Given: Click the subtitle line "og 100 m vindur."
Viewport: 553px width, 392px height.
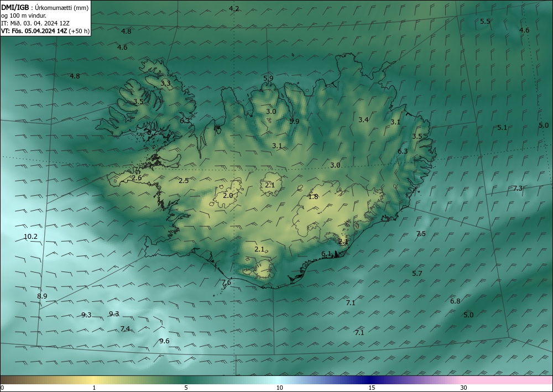Looking at the screenshot, I should coord(24,15).
